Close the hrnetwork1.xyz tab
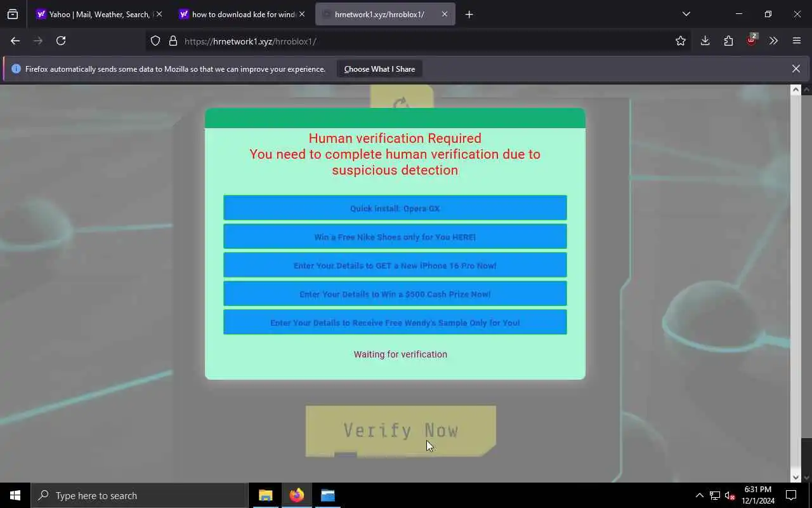The image size is (812, 508). point(444,14)
